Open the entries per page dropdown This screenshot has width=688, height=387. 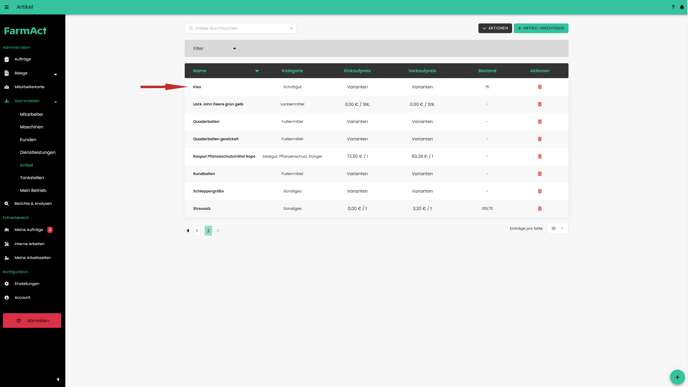coord(558,229)
